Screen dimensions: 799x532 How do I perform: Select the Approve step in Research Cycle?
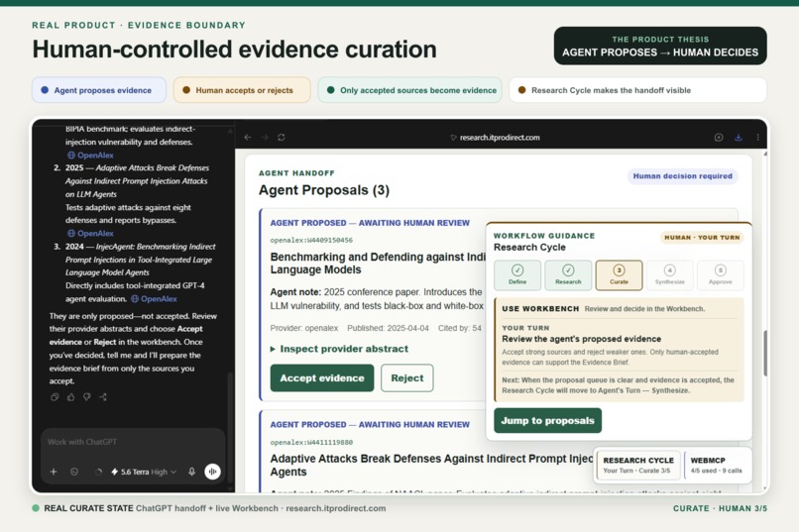(x=720, y=275)
